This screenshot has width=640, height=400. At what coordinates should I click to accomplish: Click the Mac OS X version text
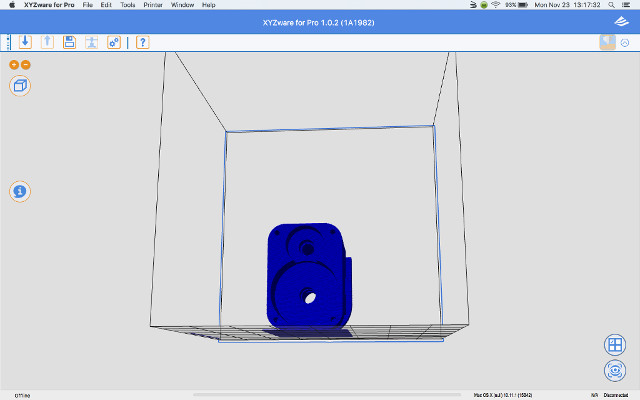[503, 395]
